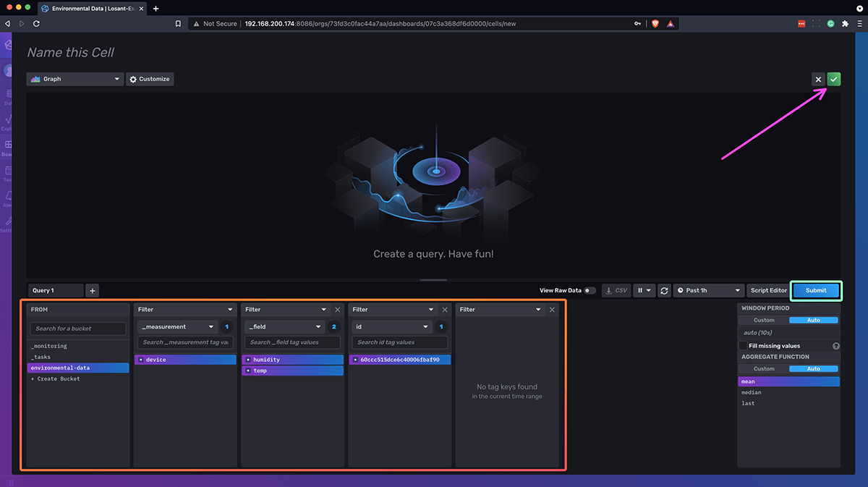868x487 pixels.
Task: Click the Name this Cell title field
Action: (71, 53)
